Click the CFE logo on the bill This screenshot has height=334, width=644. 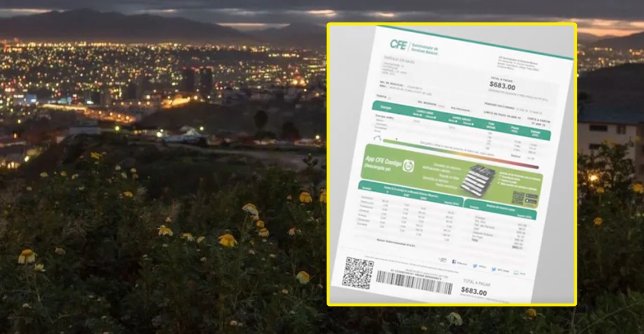coord(398,45)
